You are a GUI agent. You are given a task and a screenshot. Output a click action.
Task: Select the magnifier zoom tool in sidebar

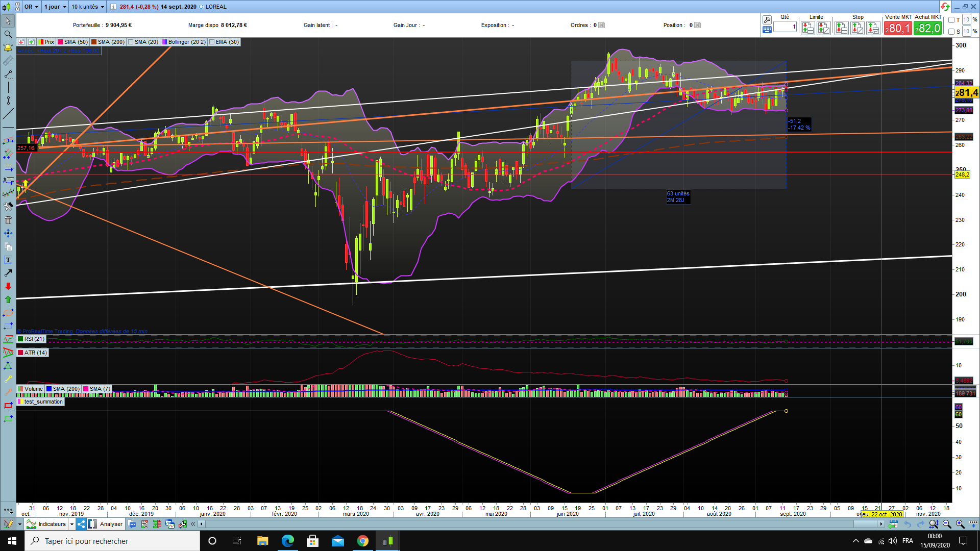(x=8, y=34)
